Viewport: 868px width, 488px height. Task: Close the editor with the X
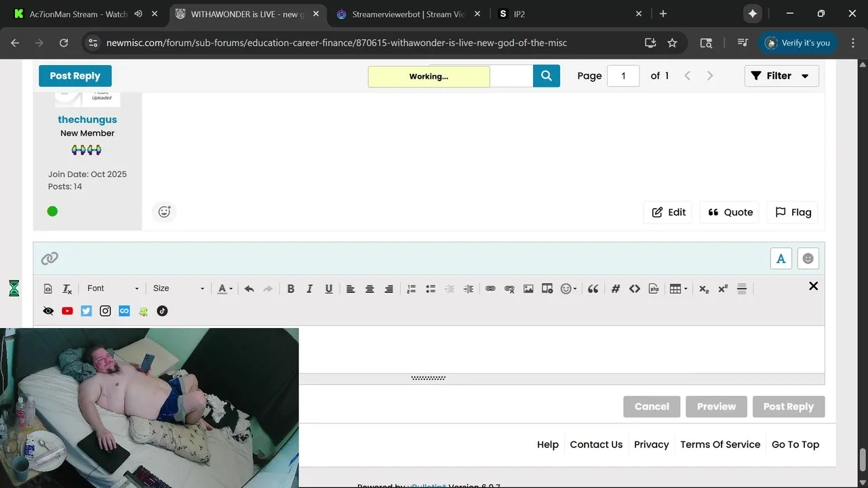pyautogui.click(x=814, y=286)
